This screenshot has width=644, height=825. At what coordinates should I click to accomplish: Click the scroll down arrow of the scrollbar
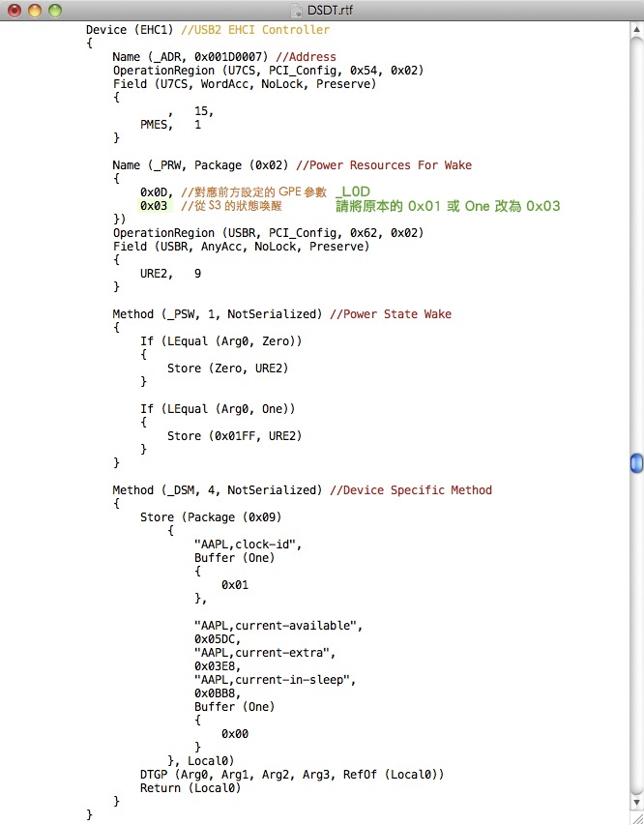pos(636,803)
